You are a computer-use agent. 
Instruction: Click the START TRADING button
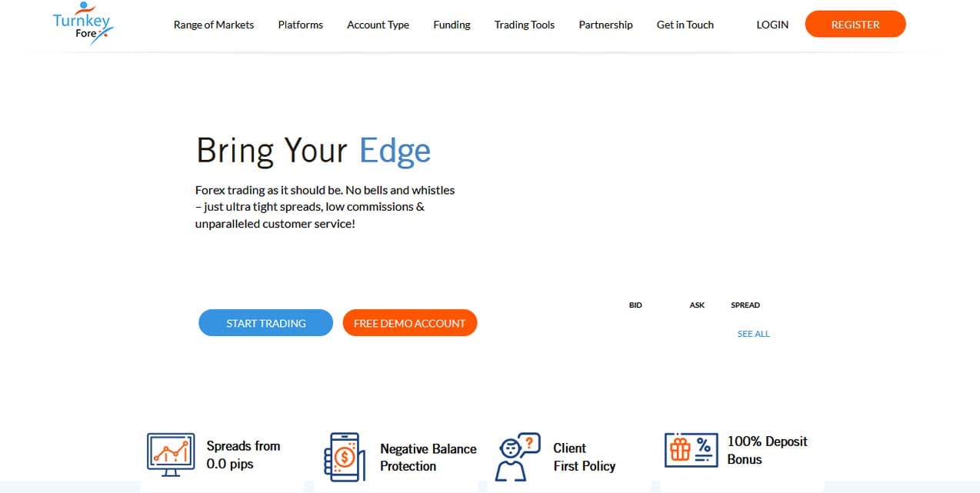click(x=265, y=323)
